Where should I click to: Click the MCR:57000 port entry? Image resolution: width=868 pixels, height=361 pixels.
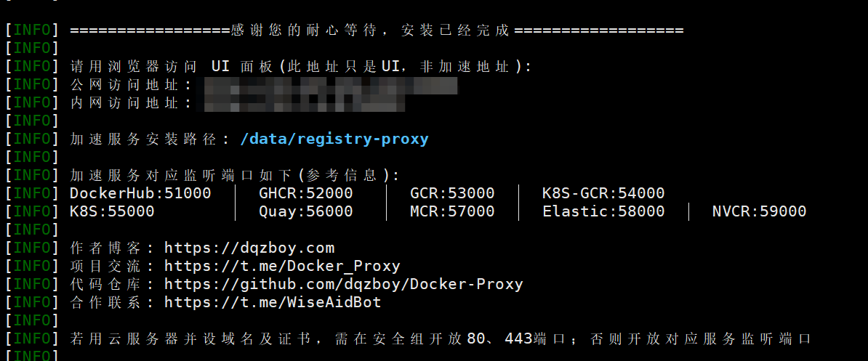pos(452,211)
